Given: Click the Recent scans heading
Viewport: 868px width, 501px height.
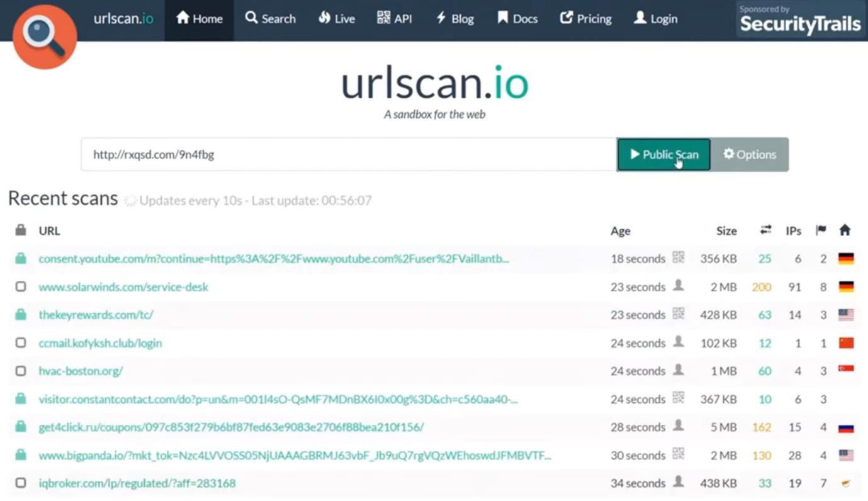Looking at the screenshot, I should coord(63,198).
